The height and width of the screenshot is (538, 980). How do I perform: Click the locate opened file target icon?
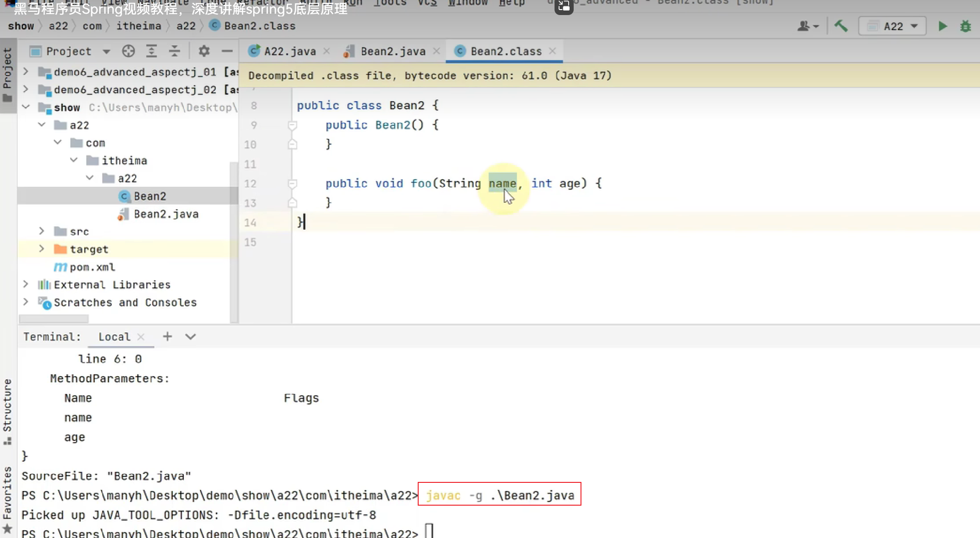(x=129, y=51)
